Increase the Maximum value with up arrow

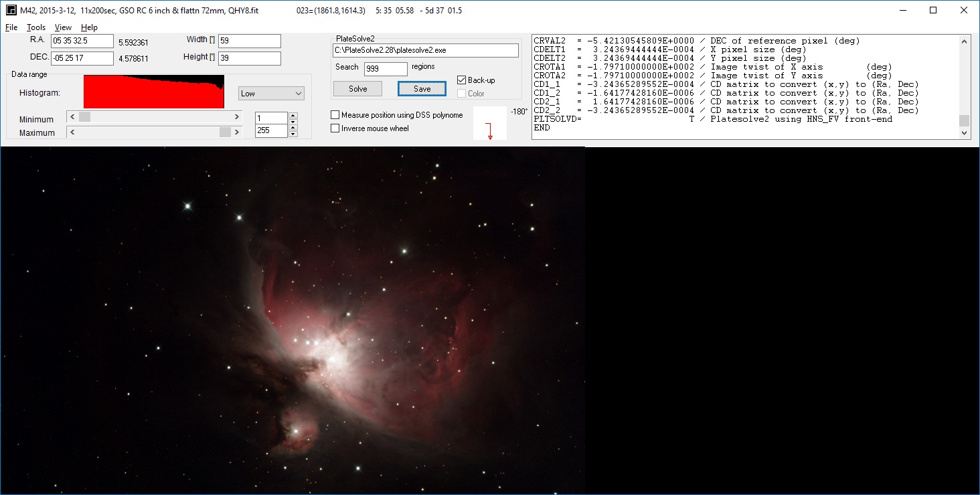293,128
